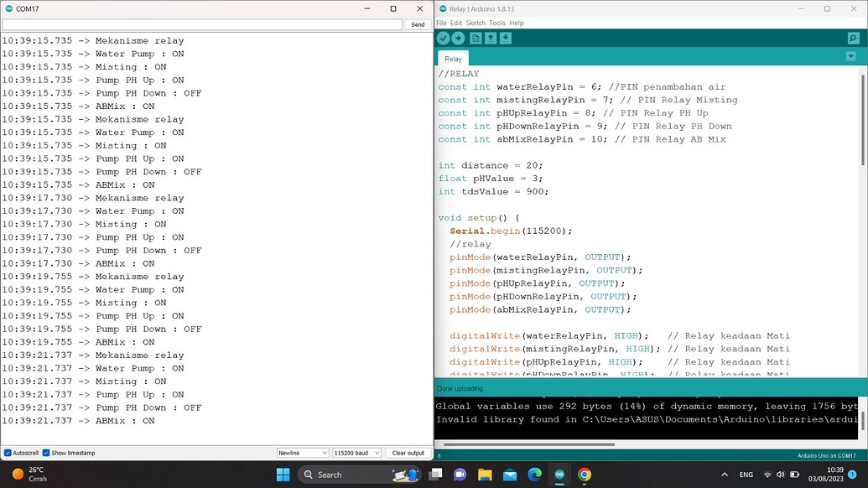Launch Chrome from the taskbar
The image size is (868, 488).
(585, 474)
